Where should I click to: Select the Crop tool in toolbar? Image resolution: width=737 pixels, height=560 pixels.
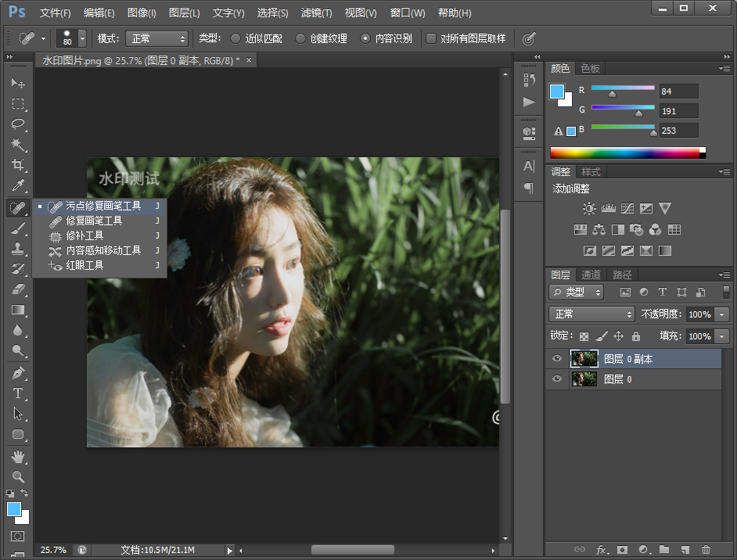(x=18, y=165)
